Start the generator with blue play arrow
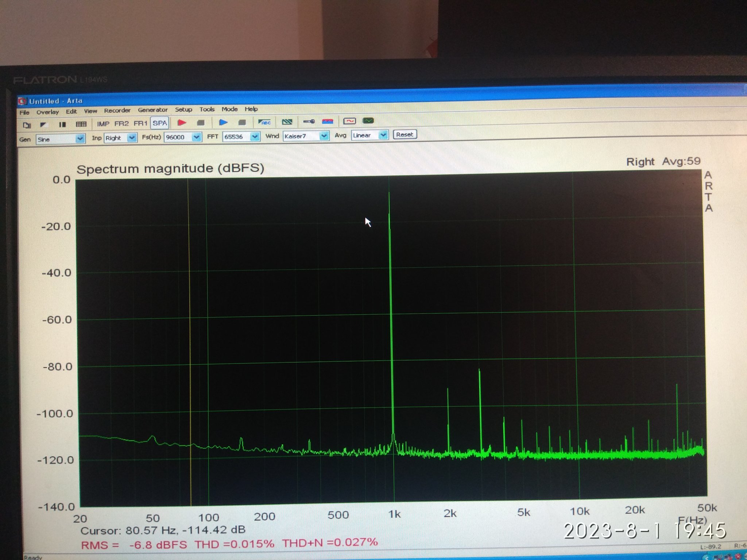747x560 pixels. [223, 122]
